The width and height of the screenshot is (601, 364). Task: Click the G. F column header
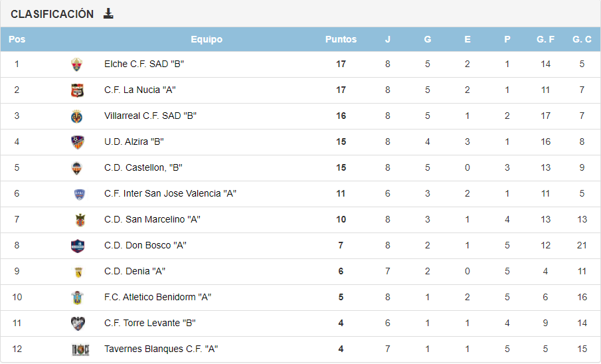(x=545, y=39)
